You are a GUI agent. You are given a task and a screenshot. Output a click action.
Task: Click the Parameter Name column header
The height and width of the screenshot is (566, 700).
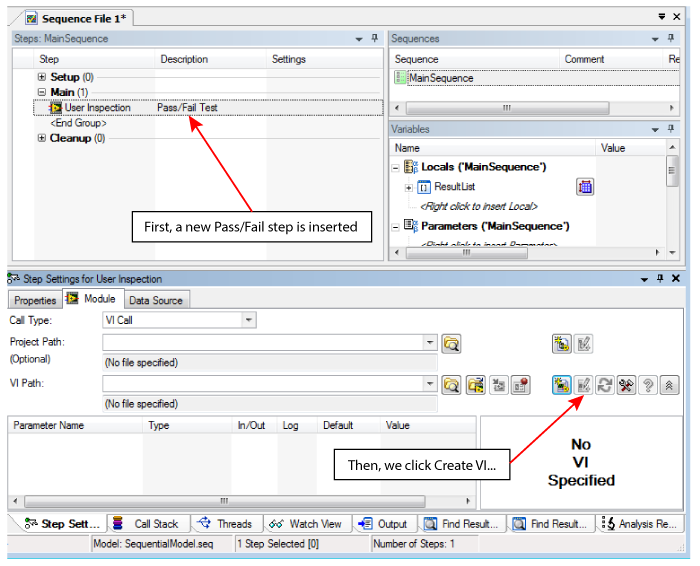(x=76, y=425)
